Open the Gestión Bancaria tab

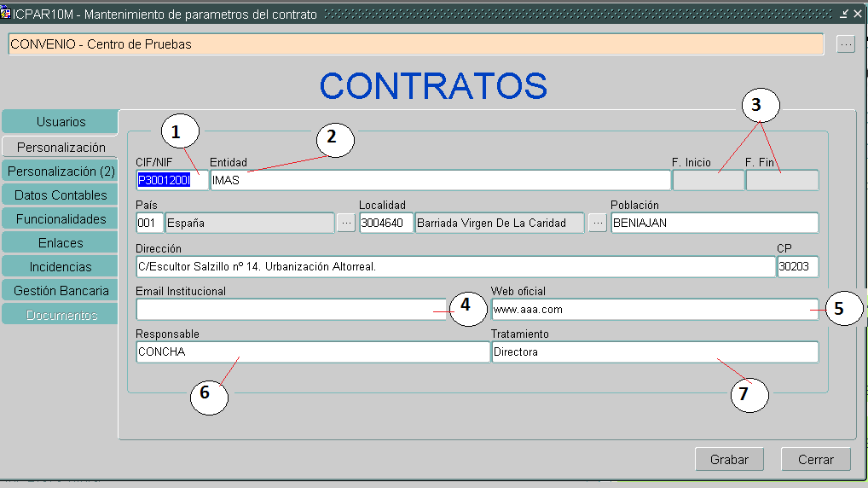pyautogui.click(x=61, y=290)
